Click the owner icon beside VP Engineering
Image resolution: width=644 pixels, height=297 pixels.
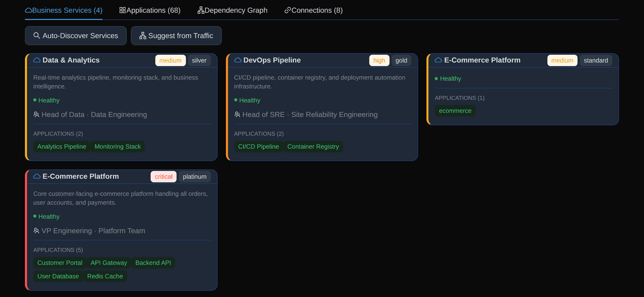pos(36,231)
